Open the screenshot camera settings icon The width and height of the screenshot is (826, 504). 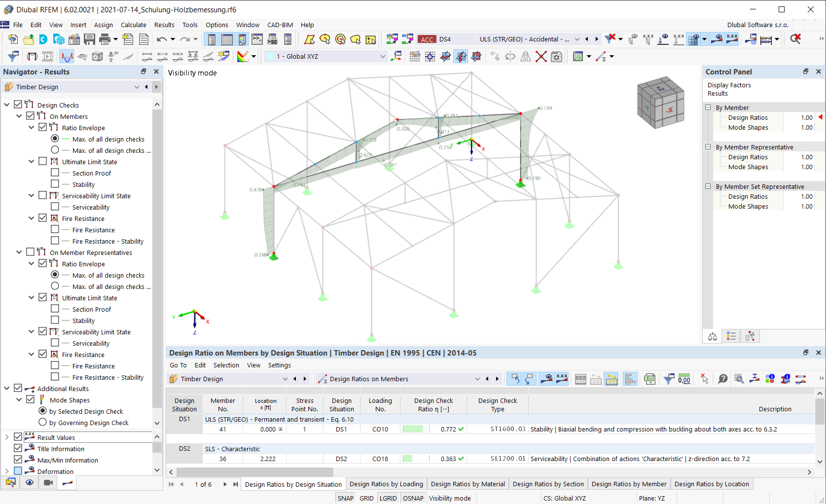coord(556,57)
